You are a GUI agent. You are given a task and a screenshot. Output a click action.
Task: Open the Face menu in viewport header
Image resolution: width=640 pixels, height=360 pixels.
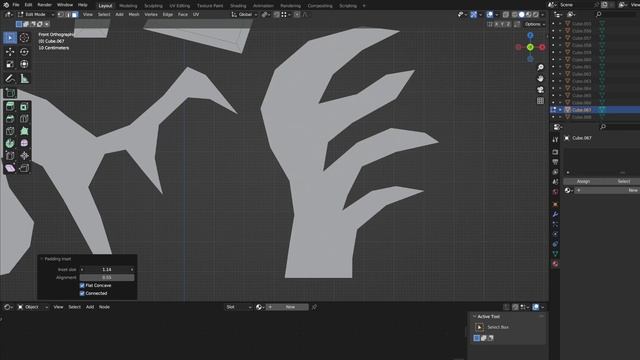pyautogui.click(x=183, y=14)
